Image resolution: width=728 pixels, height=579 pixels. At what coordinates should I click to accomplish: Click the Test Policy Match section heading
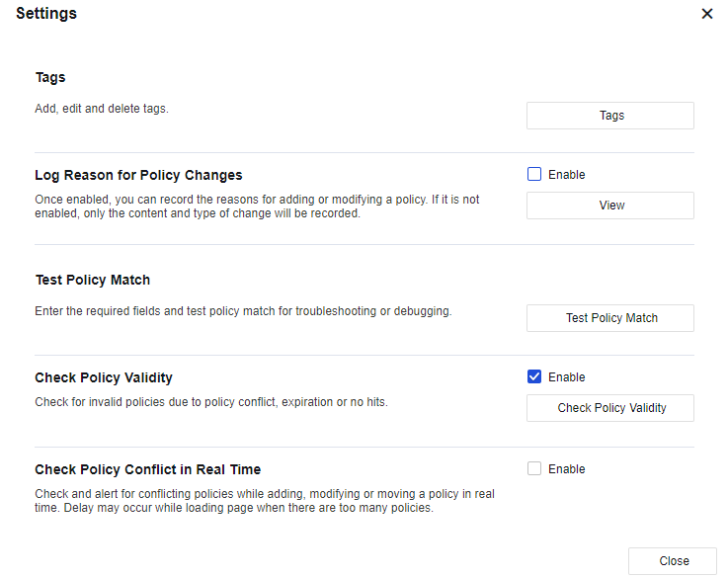click(x=93, y=280)
